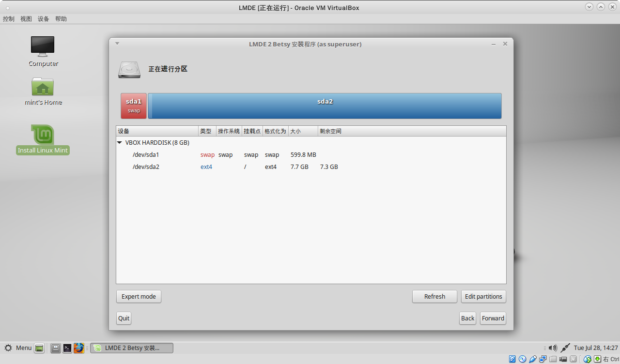Screen dimensions: 620x364
Task: Click the 大小 column header
Action: point(303,131)
